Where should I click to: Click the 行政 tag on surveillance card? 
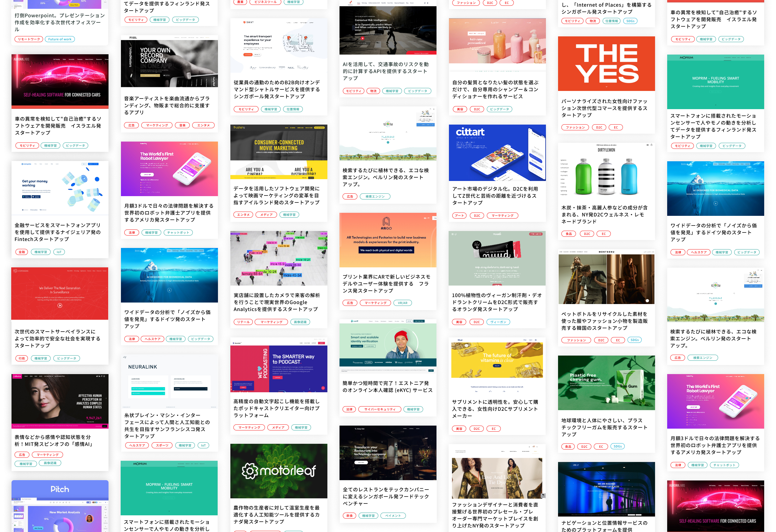pos(22,358)
